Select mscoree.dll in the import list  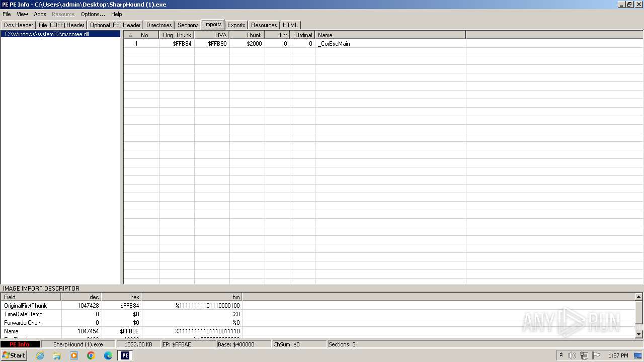[x=60, y=34]
